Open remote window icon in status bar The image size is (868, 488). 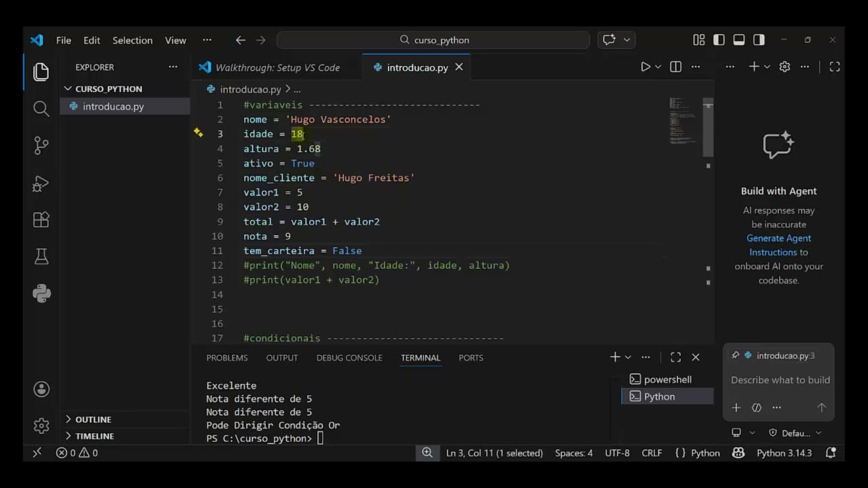click(x=37, y=453)
